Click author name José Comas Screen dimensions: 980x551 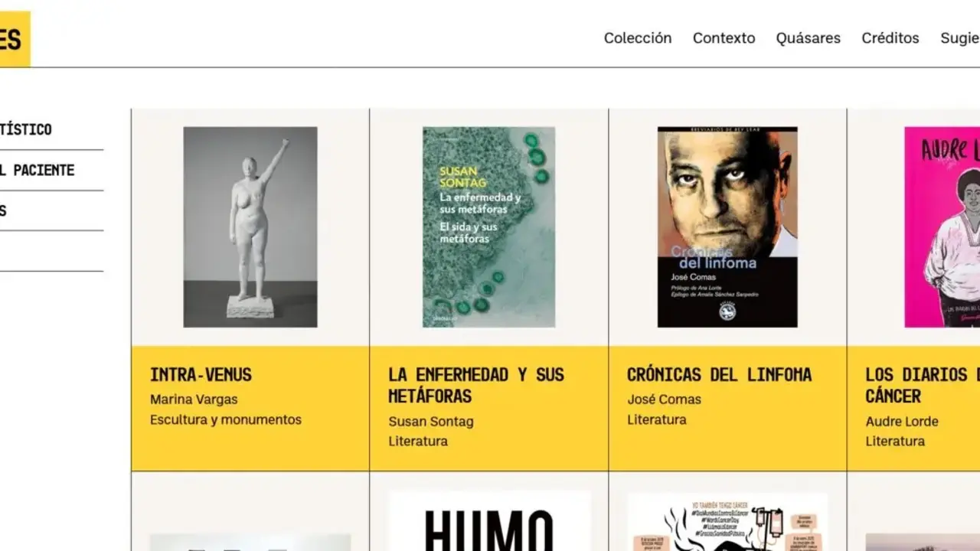(x=664, y=399)
